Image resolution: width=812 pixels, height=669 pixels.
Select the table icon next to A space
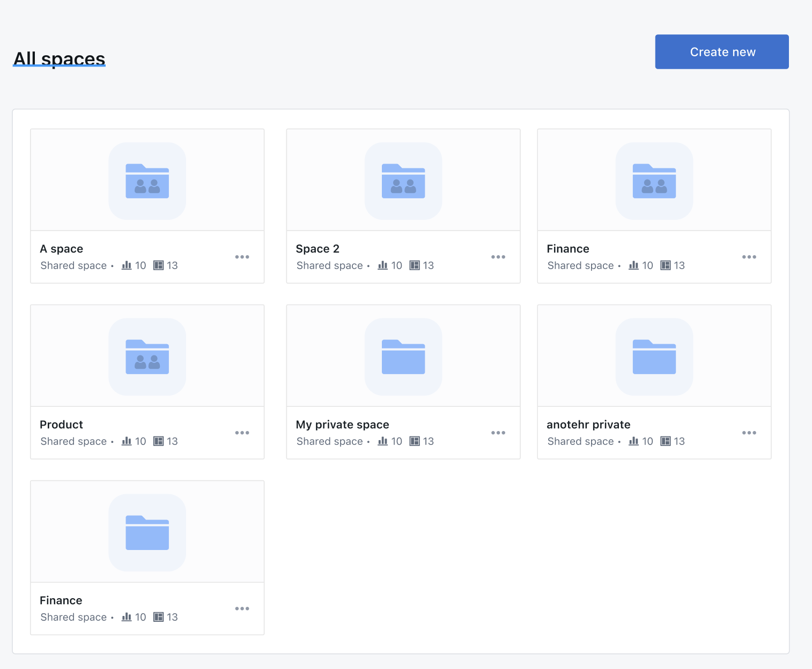(x=158, y=265)
